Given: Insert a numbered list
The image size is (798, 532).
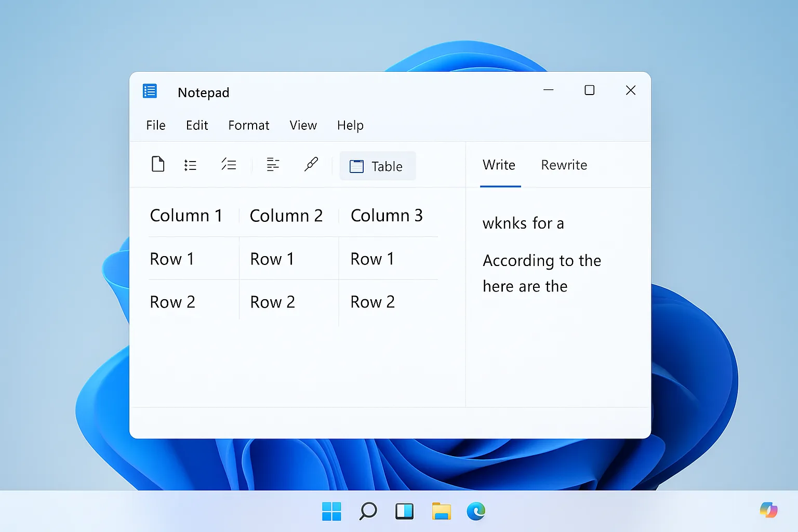Looking at the screenshot, I should click(x=229, y=164).
